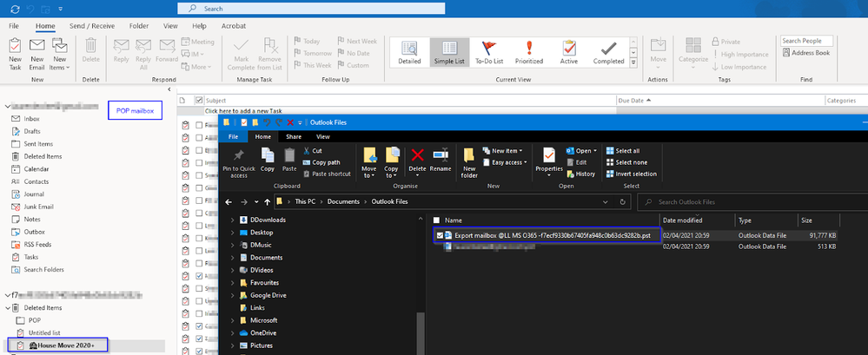Open Inbox folder in POP mailbox

pyautogui.click(x=31, y=119)
